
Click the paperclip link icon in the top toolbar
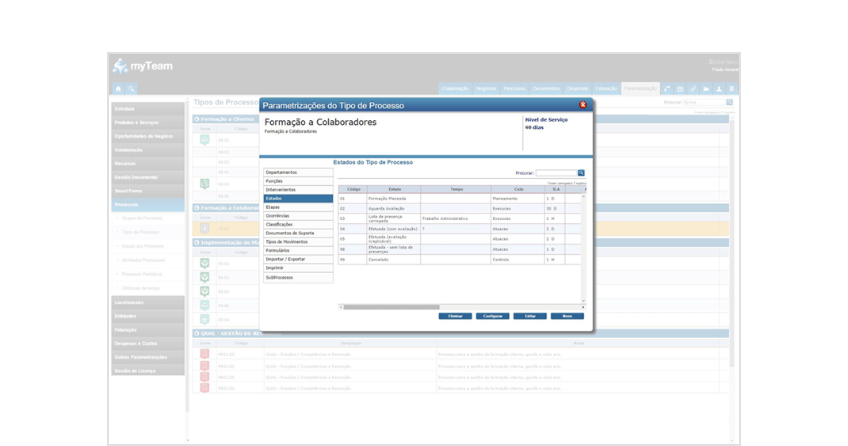(x=693, y=89)
